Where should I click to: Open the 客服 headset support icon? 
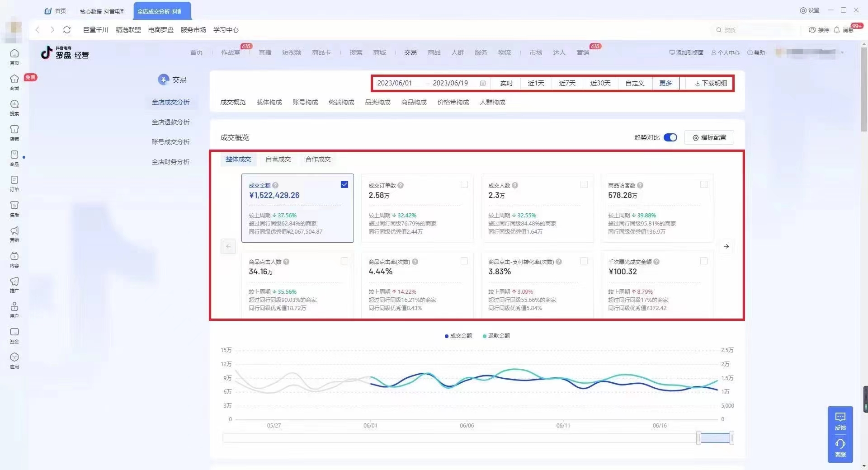click(840, 444)
